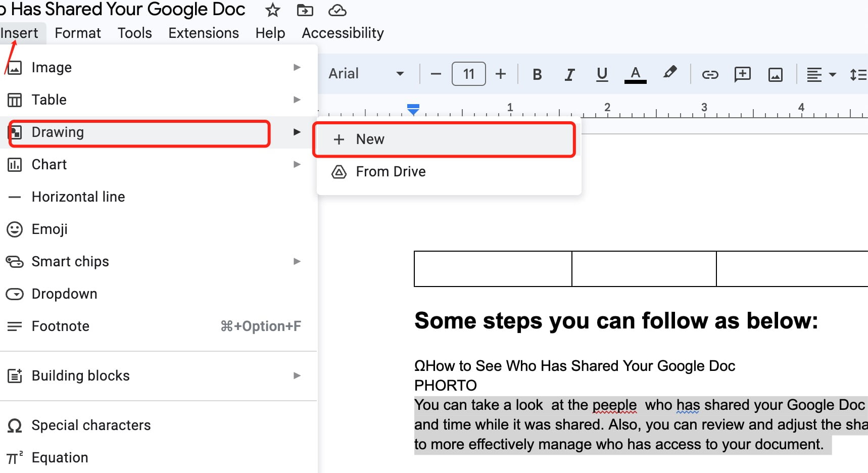This screenshot has height=473, width=868.
Task: Choose Chart from the Insert menu
Action: pos(159,164)
